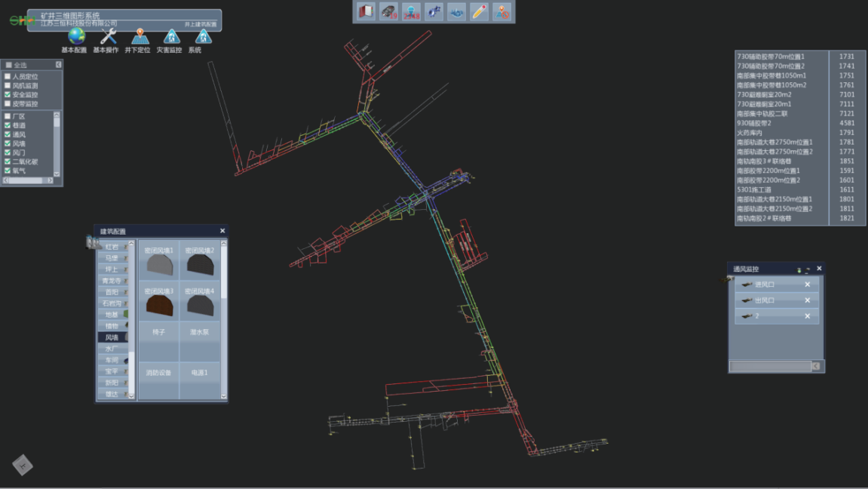Click the 井下定位 location pin icon

click(140, 36)
